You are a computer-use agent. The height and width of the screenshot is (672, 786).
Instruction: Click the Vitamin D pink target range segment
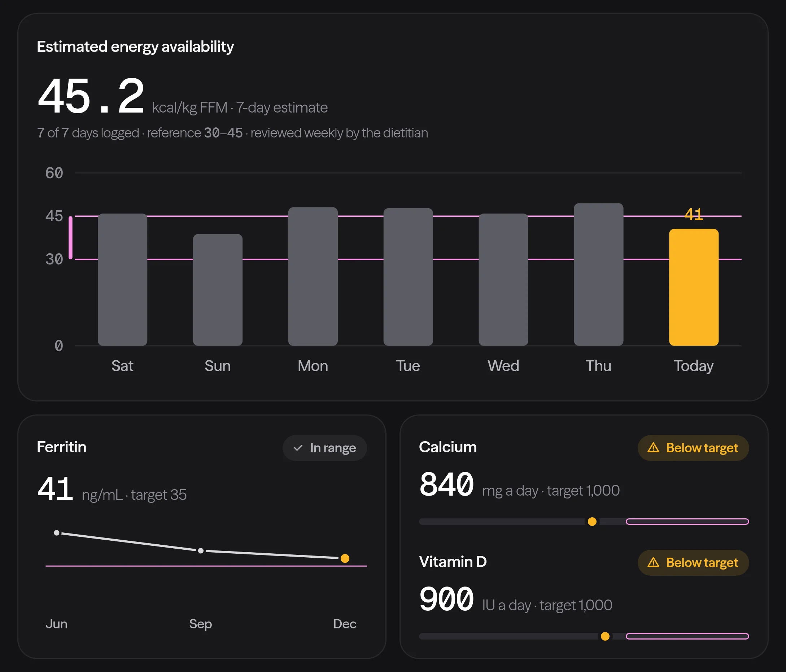tap(687, 636)
